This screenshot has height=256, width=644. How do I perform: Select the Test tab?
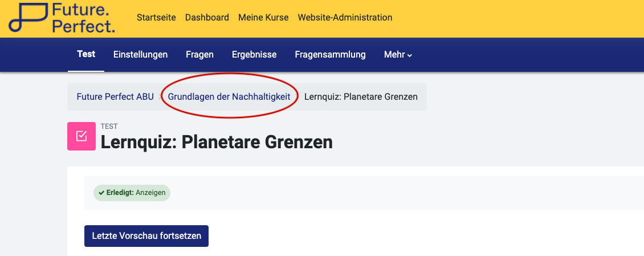(x=86, y=55)
